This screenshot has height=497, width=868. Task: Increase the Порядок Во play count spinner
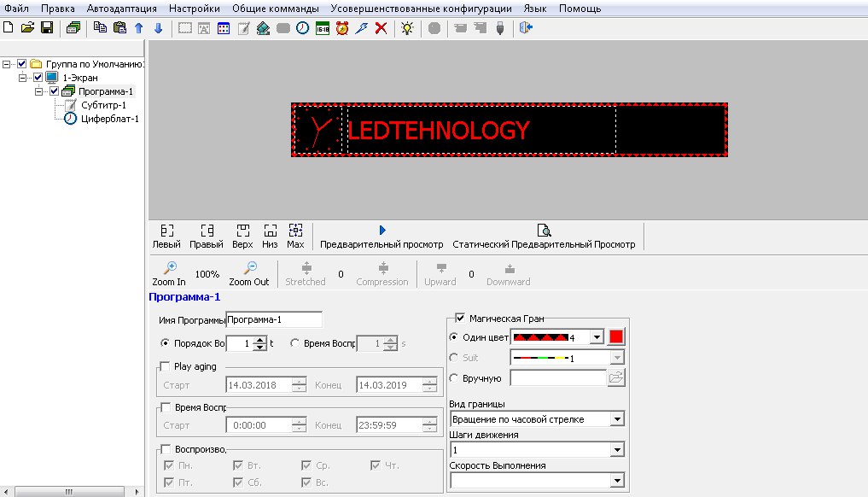259,340
